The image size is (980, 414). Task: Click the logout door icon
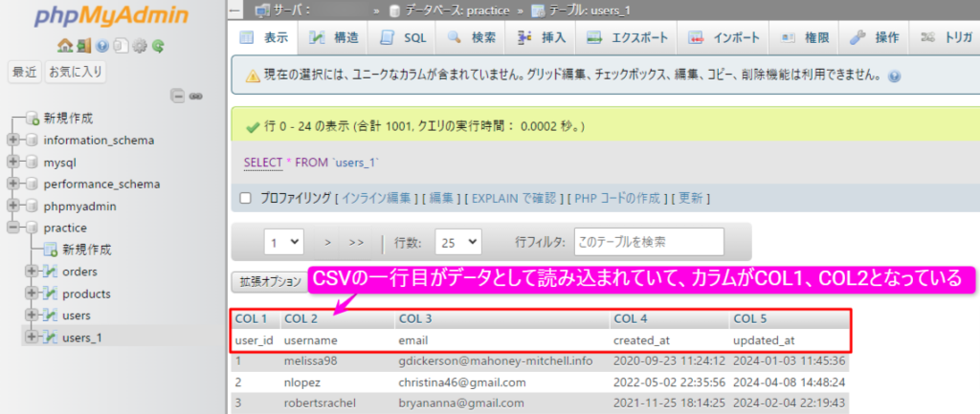tap(83, 45)
